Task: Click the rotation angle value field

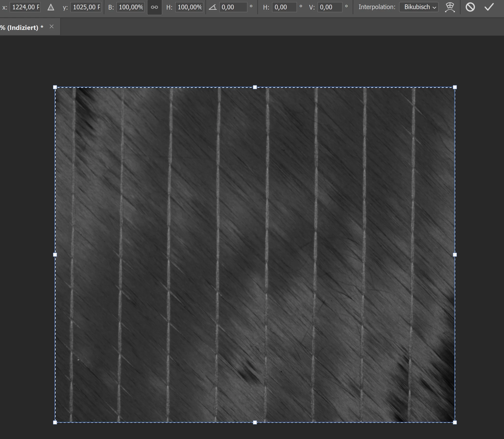Action: (x=233, y=7)
